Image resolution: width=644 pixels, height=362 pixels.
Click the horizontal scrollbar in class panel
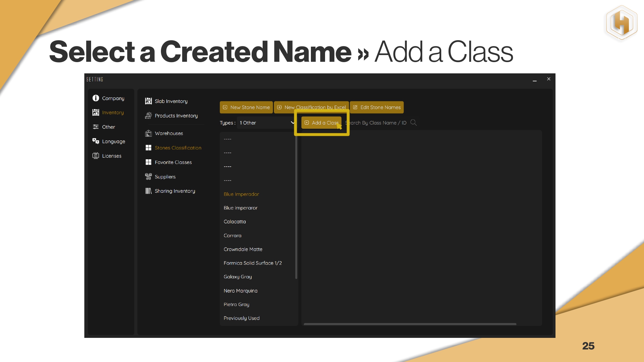pos(410,324)
